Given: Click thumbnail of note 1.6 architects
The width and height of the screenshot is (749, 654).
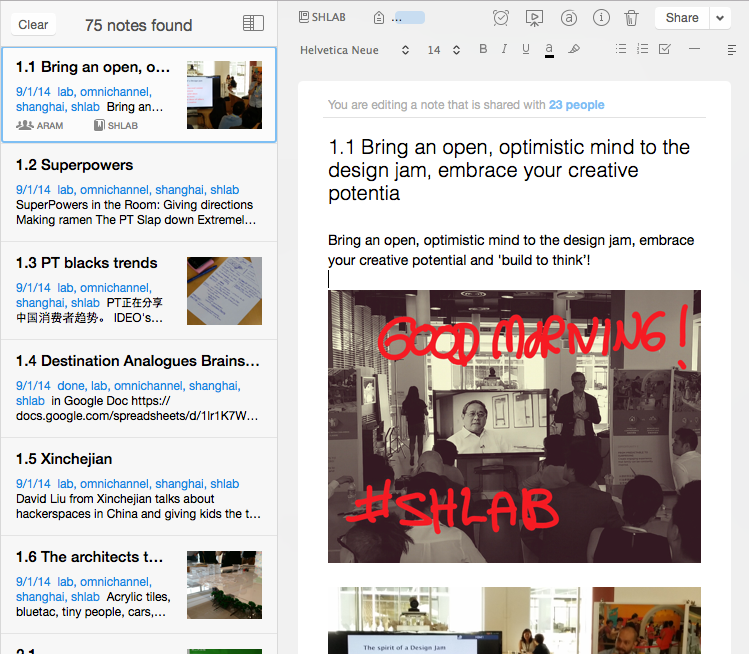Looking at the screenshot, I should coord(224,585).
